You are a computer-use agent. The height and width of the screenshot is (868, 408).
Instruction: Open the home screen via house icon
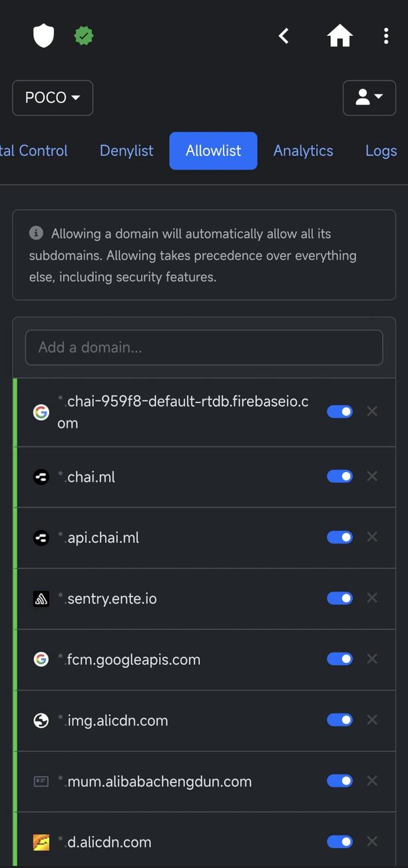click(x=339, y=35)
